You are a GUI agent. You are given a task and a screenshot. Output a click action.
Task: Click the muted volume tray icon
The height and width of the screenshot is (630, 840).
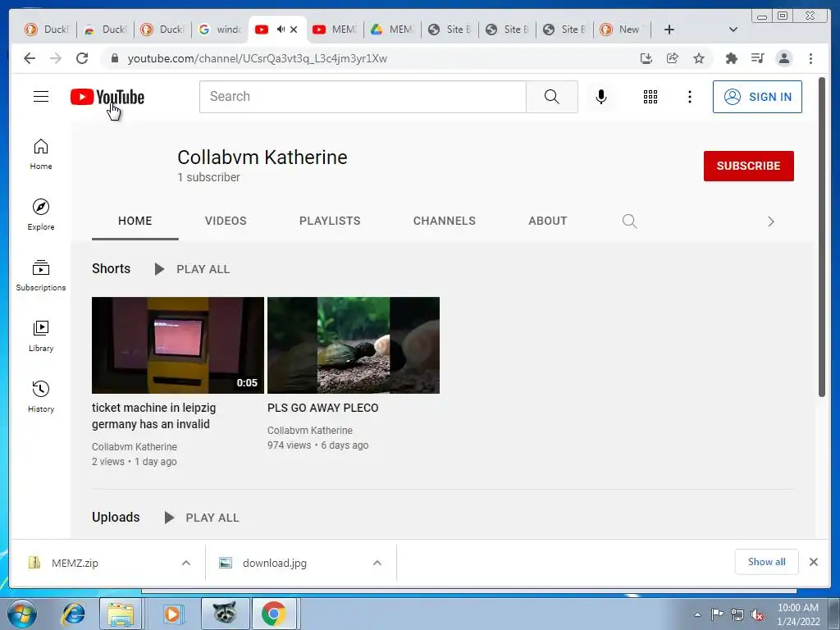coord(757,614)
